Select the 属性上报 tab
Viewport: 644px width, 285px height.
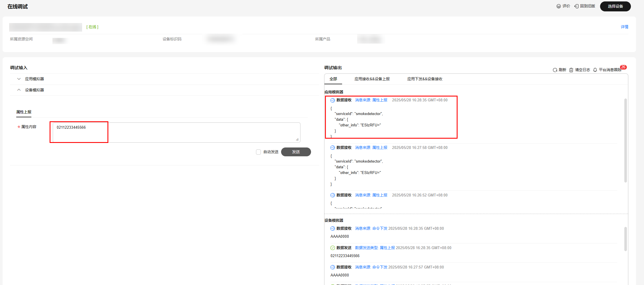[x=24, y=112]
